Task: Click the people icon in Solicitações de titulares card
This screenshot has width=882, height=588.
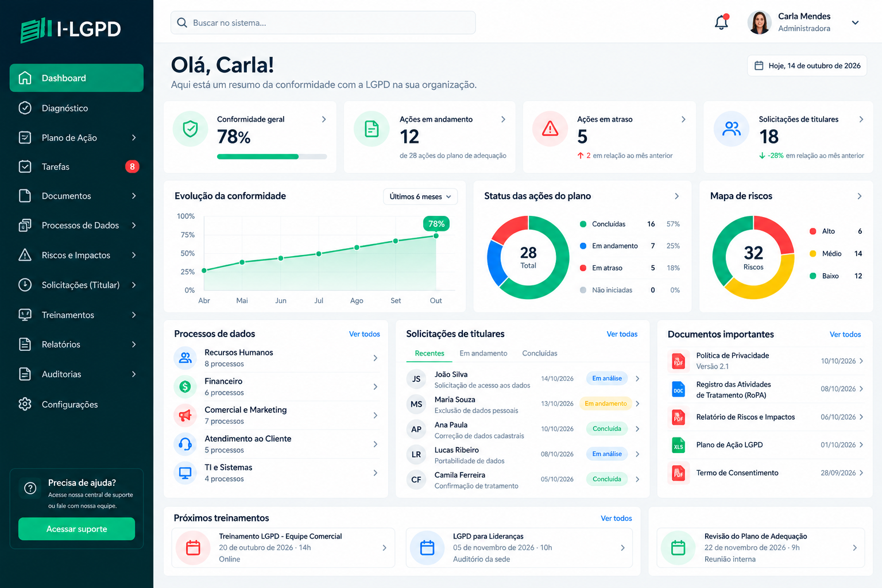Action: (732, 129)
